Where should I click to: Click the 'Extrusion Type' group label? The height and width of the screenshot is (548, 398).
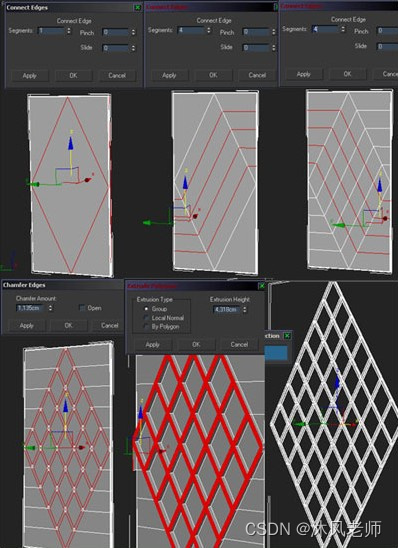(x=154, y=300)
